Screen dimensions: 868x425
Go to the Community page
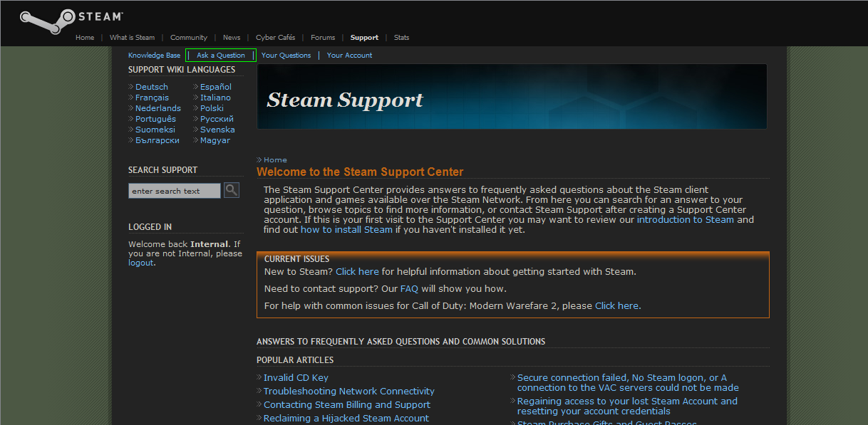(189, 38)
